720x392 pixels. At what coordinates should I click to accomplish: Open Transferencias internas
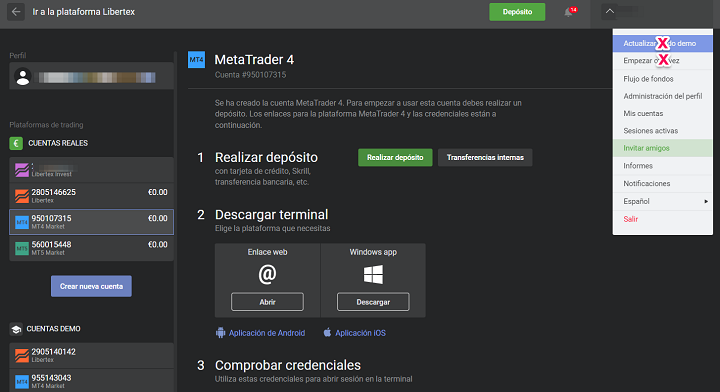(485, 157)
